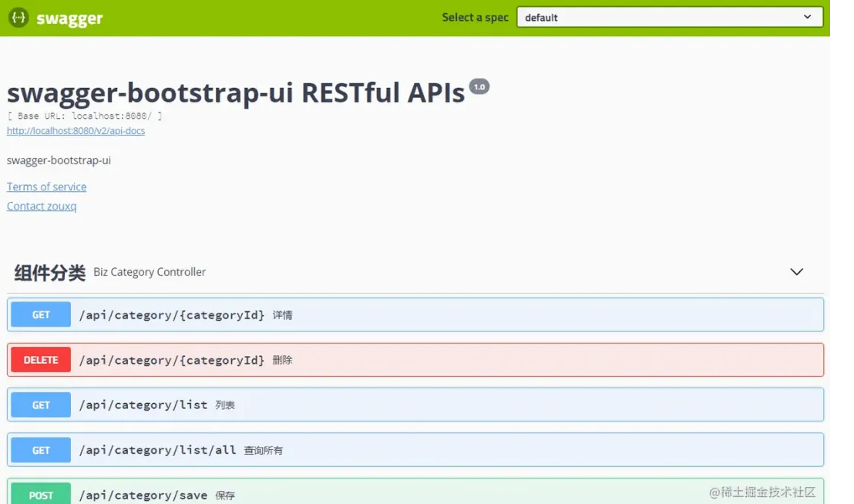Collapse the Biz Category Controller section chevron
Screen dimensions: 854x504
click(x=796, y=271)
